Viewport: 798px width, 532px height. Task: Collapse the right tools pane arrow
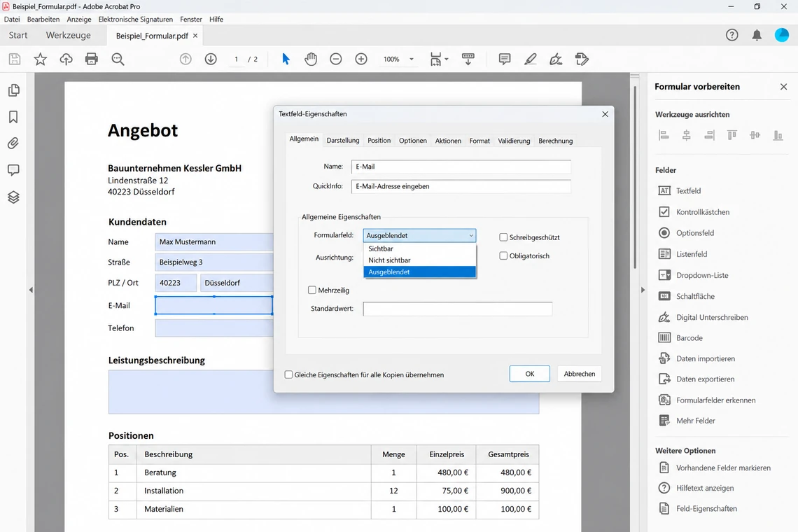pos(643,290)
